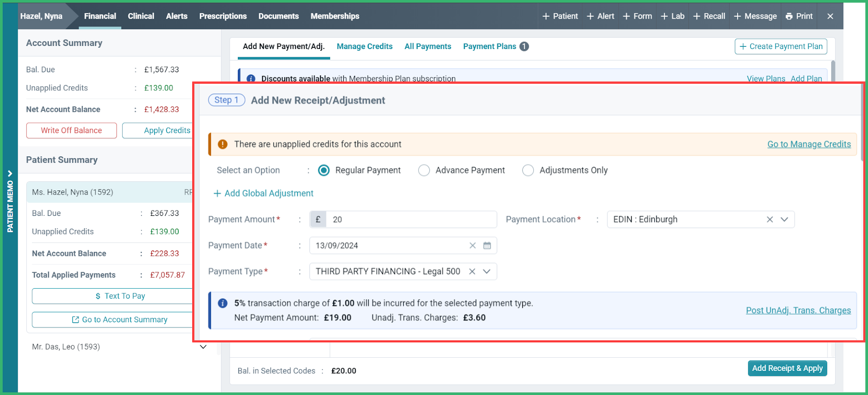Viewport: 868px width, 395px height.
Task: Click Add Receipt & Apply button
Action: point(788,368)
